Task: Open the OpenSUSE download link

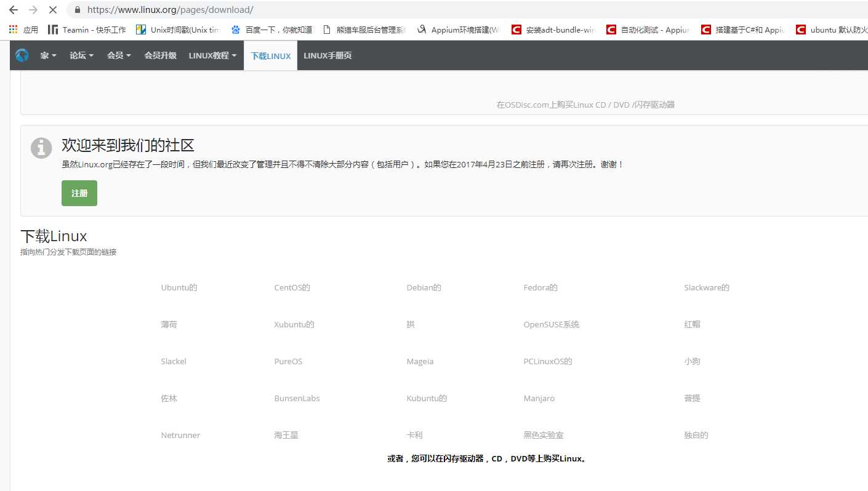Action: point(552,324)
